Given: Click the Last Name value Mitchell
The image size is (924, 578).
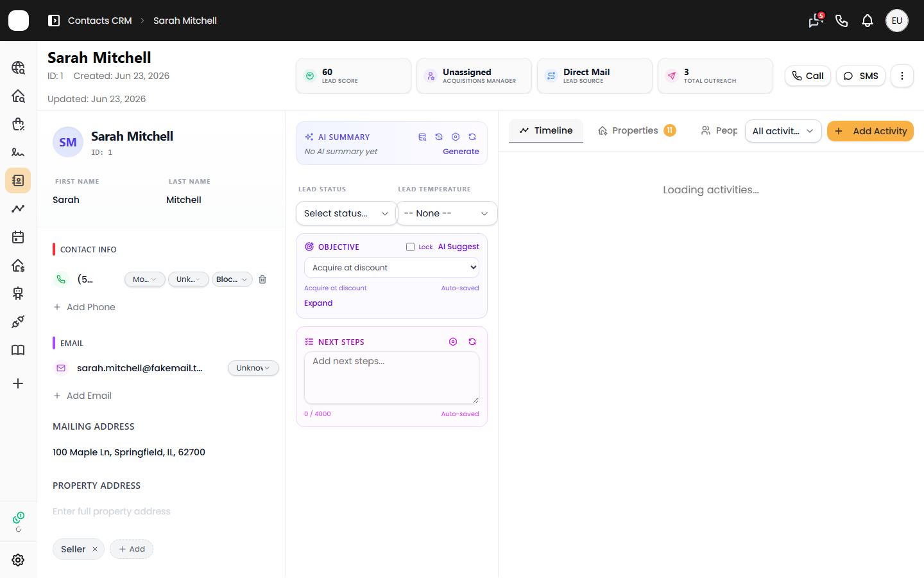Looking at the screenshot, I should 184,200.
